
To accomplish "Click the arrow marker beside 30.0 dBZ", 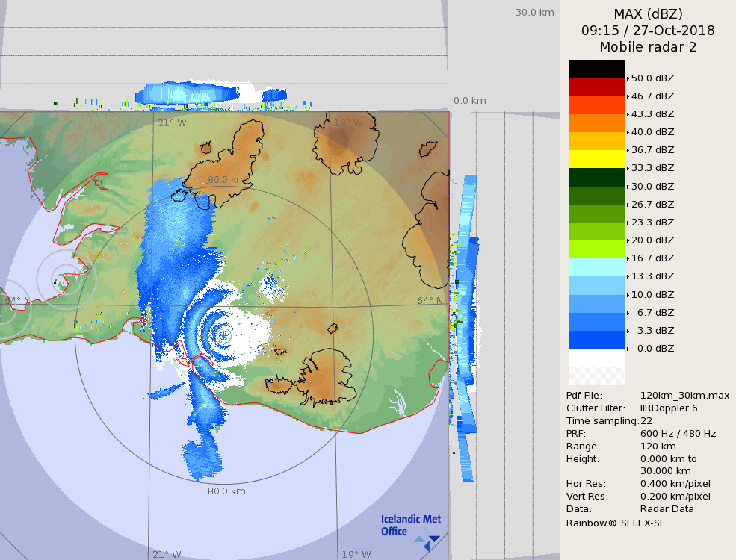I will pyautogui.click(x=628, y=187).
